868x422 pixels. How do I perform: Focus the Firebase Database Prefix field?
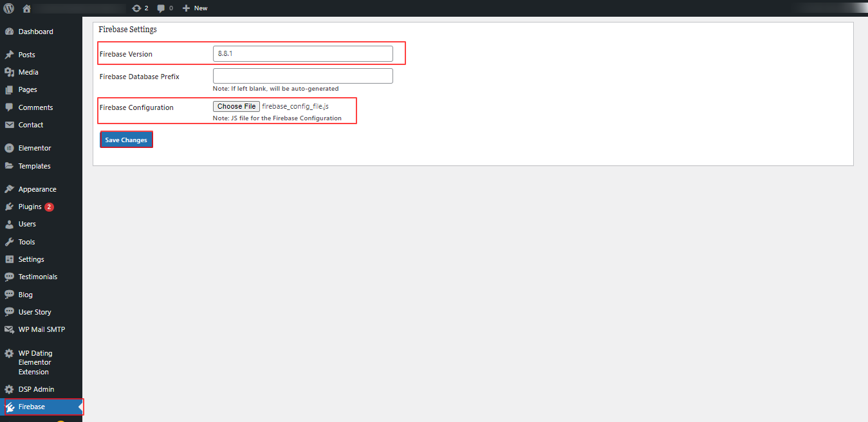pos(302,76)
